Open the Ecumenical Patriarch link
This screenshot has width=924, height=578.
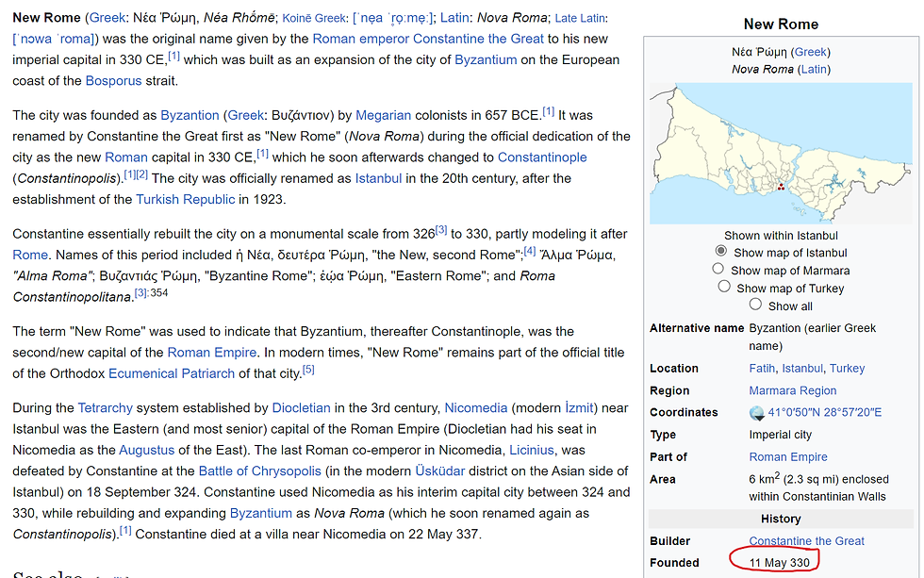point(172,373)
